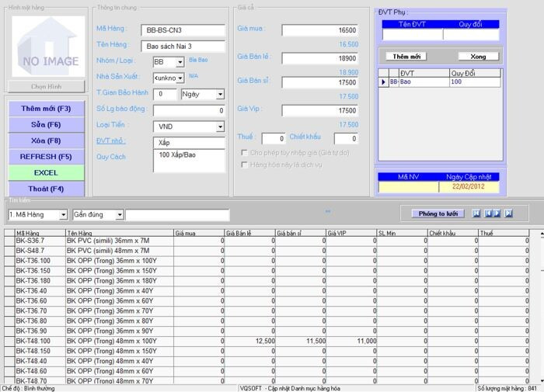Image resolution: width=544 pixels, height=392 pixels.
Task: Click the Phóng to lưới button
Action: [x=438, y=213]
